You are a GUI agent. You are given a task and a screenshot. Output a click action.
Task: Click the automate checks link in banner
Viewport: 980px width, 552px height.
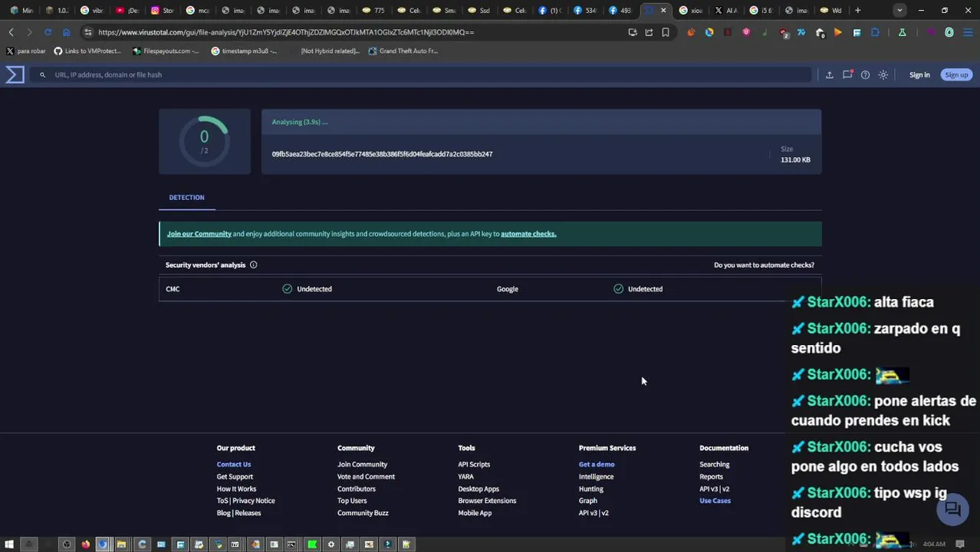(528, 234)
